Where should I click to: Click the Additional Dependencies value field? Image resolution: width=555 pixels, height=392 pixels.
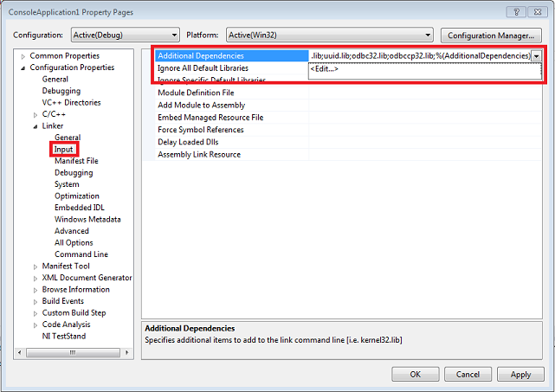420,55
